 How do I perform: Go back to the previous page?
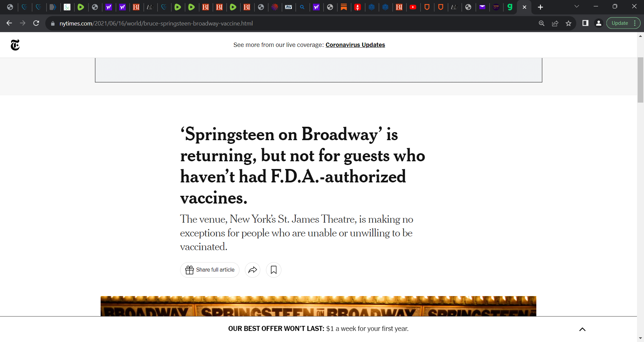pyautogui.click(x=9, y=23)
